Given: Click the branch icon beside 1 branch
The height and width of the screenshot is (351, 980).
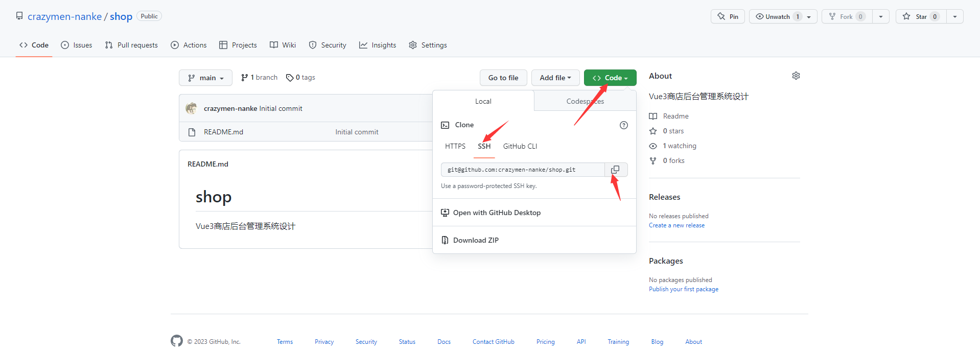Looking at the screenshot, I should 245,78.
